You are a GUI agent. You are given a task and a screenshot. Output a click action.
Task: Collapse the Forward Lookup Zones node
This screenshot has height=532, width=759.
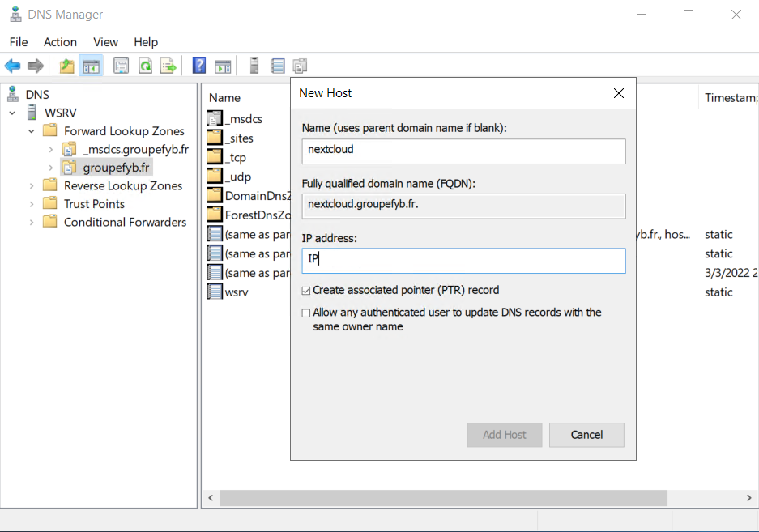[32, 130]
